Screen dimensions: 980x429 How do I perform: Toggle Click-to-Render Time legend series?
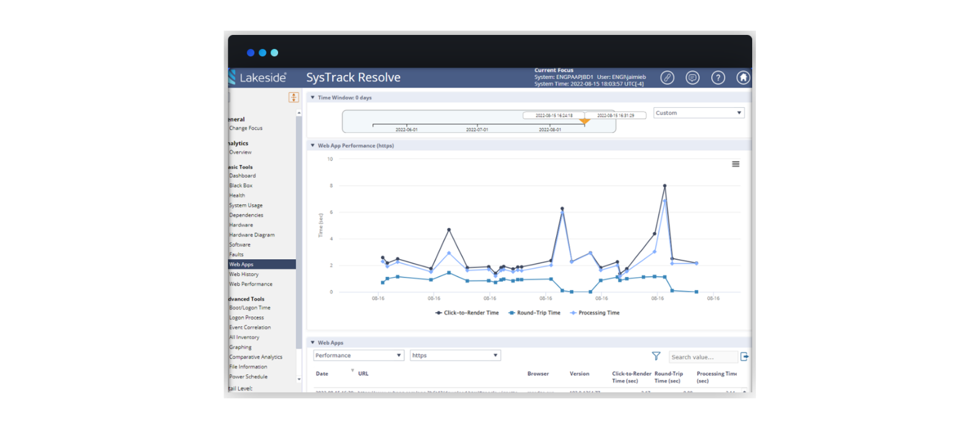[467, 313]
